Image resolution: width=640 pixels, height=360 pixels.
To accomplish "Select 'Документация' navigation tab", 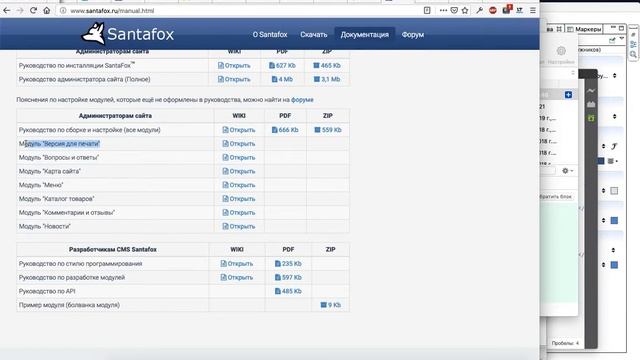I will [x=364, y=35].
